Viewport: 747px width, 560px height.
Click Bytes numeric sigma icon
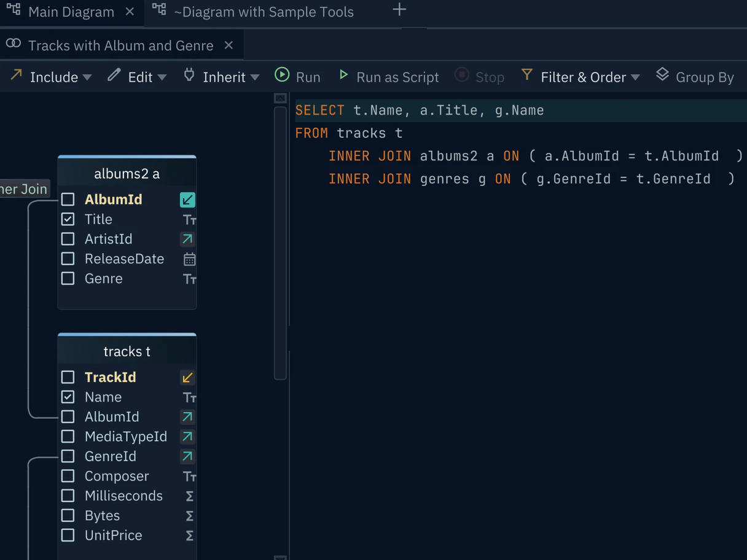pos(189,516)
